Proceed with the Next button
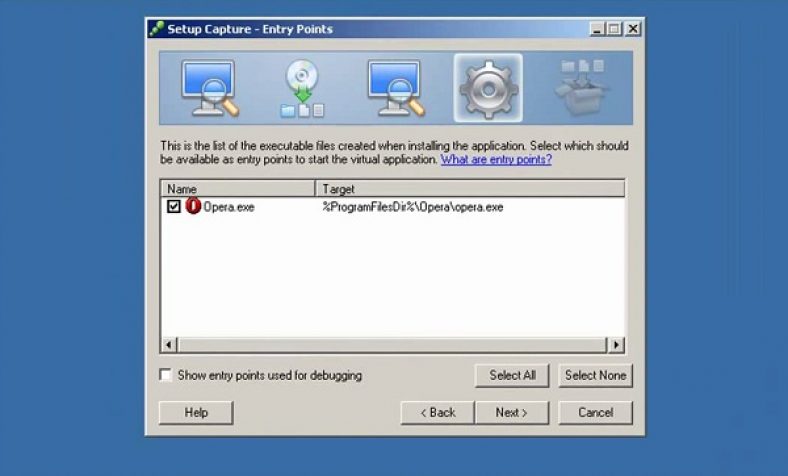Viewport: 788px width, 476px height. pos(512,413)
